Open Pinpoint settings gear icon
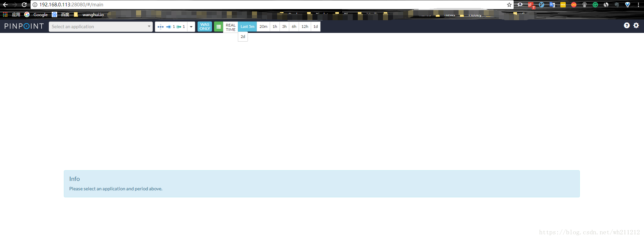This screenshot has height=239, width=644. click(636, 26)
